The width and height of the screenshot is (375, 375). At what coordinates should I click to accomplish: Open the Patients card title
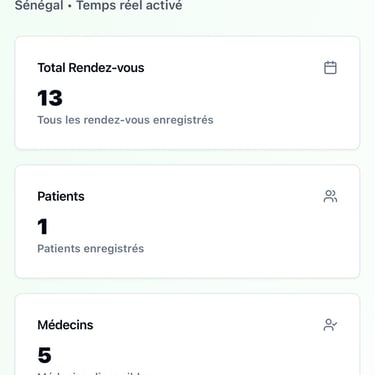pyautogui.click(x=61, y=196)
